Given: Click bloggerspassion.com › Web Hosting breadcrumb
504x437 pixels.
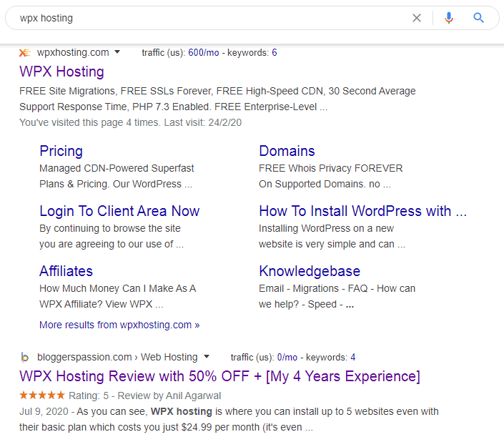Looking at the screenshot, I should coord(117,358).
